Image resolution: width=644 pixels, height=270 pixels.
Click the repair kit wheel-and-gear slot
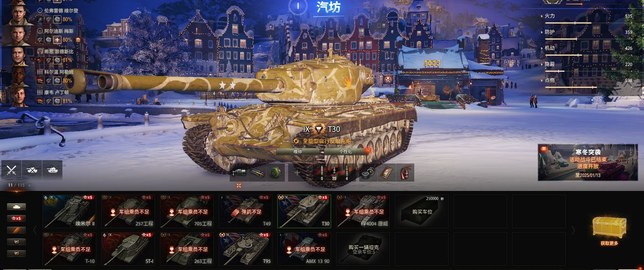(x=368, y=173)
